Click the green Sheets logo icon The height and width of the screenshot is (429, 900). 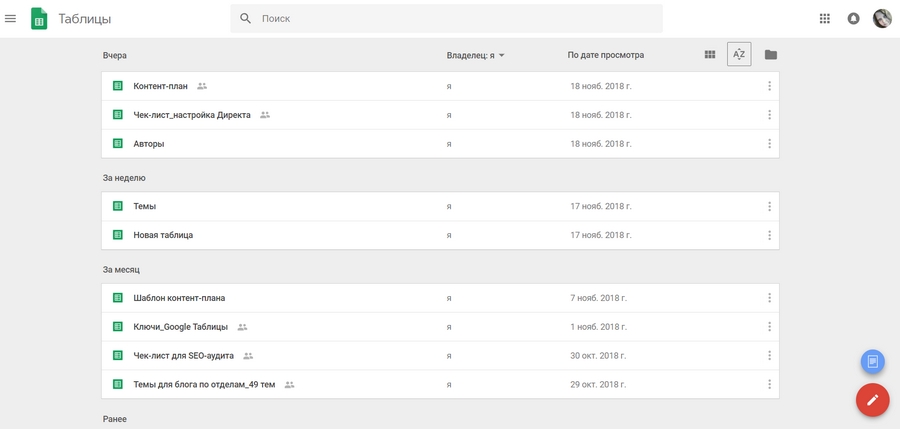point(39,18)
